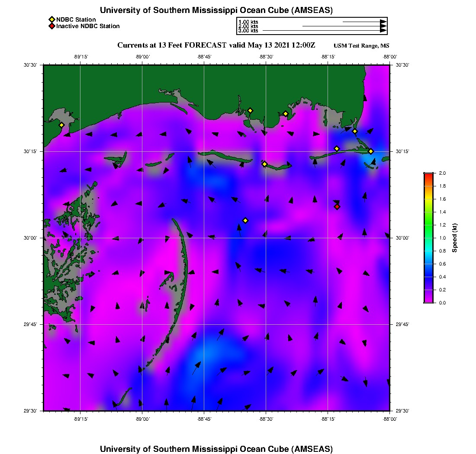Viewport: 476px width, 454px height.
Task: Click the top "Ocean Cube (AMSEAS)" title
Action: [216, 10]
